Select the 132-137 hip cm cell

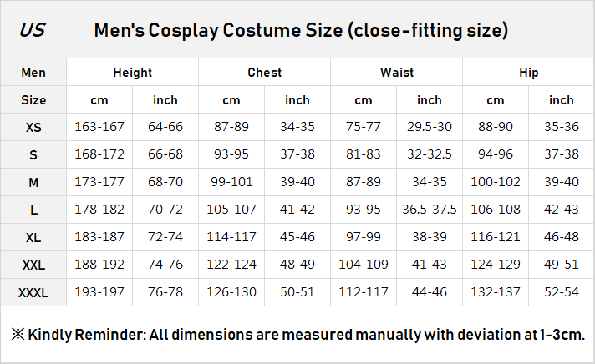click(x=496, y=293)
